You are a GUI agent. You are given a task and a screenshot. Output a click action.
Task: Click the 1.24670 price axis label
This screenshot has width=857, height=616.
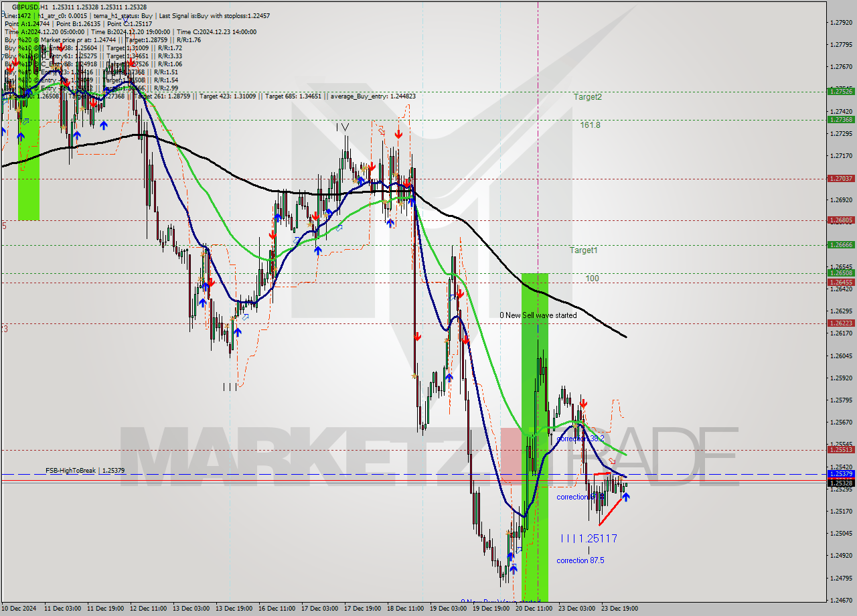(841, 599)
